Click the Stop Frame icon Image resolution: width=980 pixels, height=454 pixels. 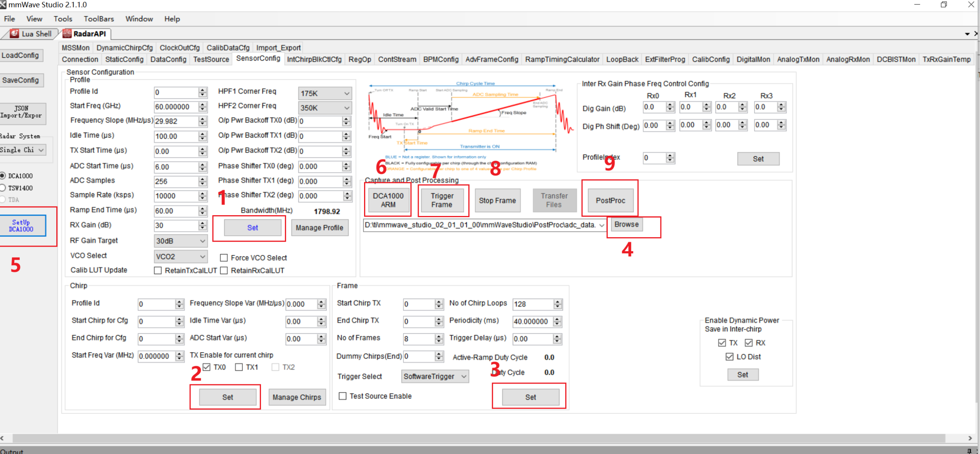click(497, 201)
